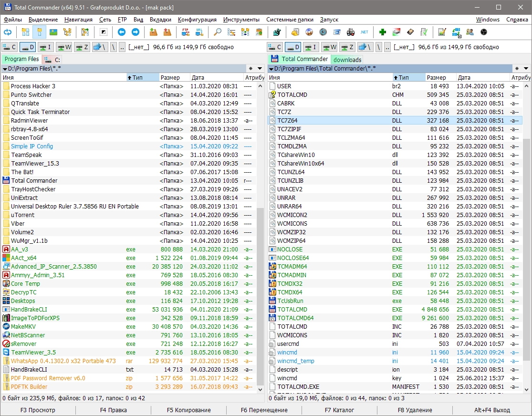
Task: Click the two users icon
Action: pos(470,32)
